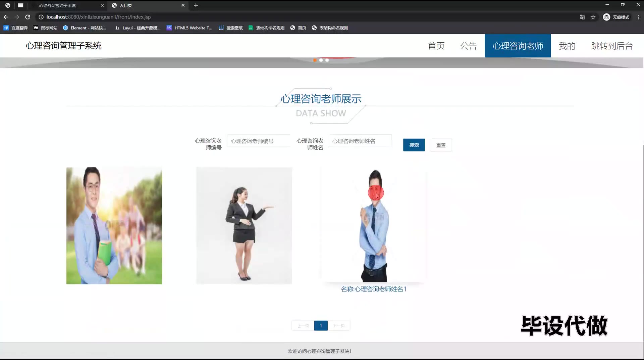The width and height of the screenshot is (644, 360).
Task: Open the Chrome three-dot menu
Action: pos(639,17)
